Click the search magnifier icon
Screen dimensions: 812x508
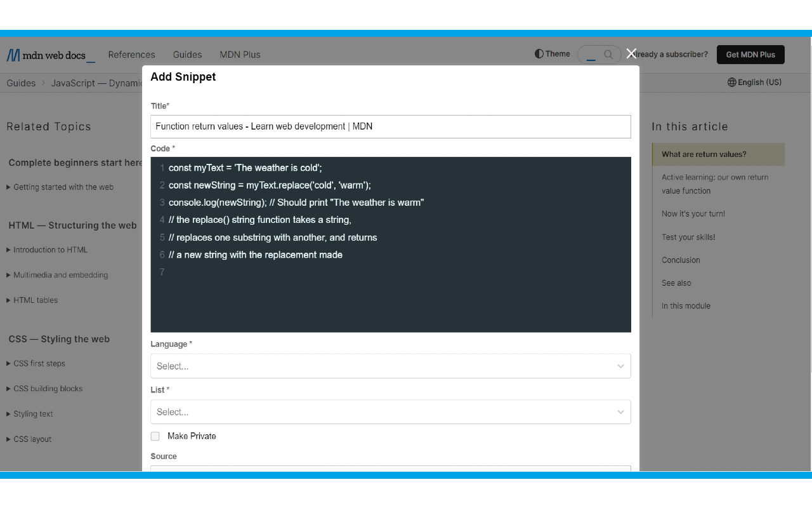pos(608,55)
